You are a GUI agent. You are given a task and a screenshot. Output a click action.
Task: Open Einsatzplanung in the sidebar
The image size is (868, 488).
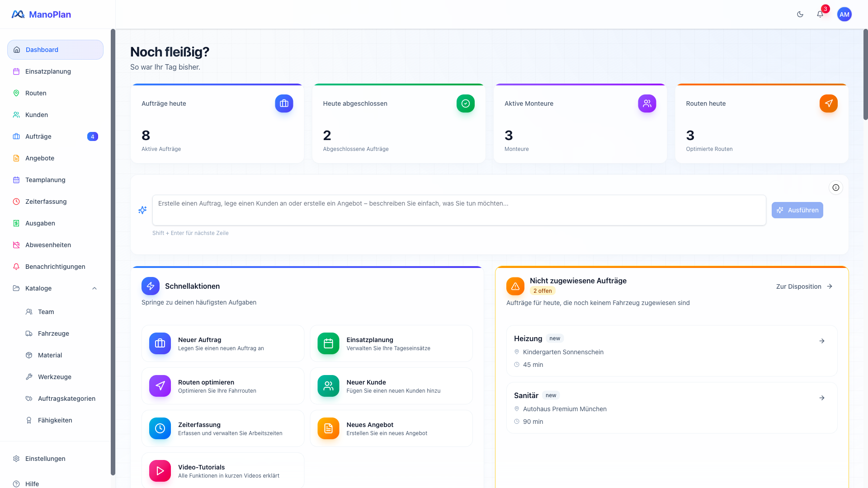pos(48,71)
